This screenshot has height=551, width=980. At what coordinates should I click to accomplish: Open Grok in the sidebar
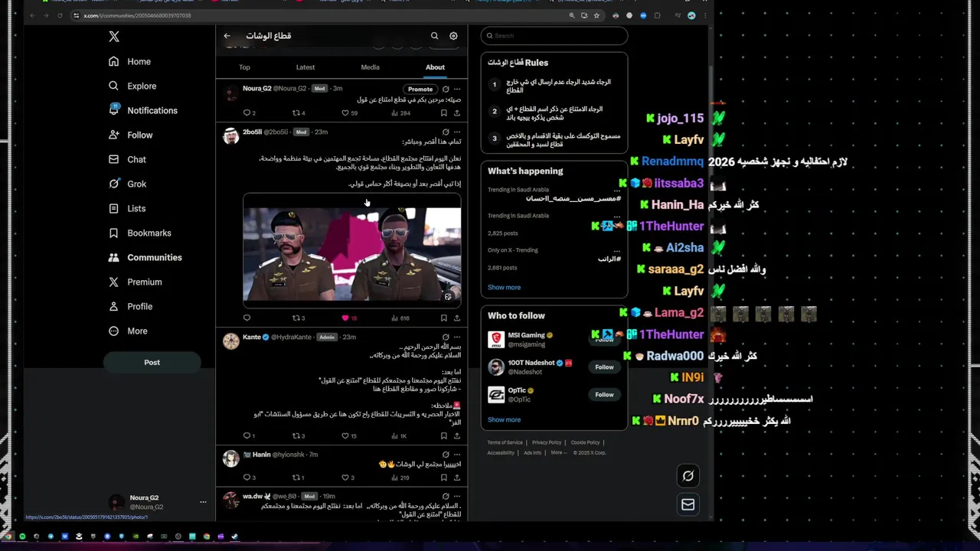(128, 184)
